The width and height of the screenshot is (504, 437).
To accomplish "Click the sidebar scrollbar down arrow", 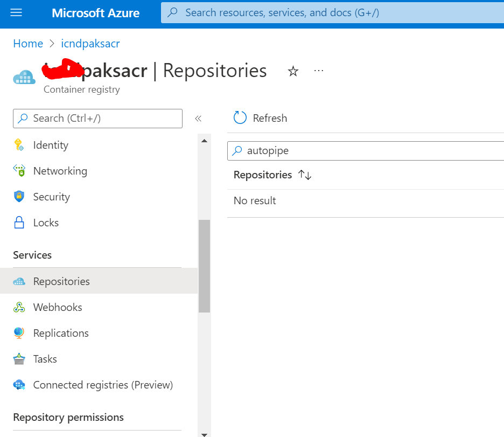I will coord(204,434).
